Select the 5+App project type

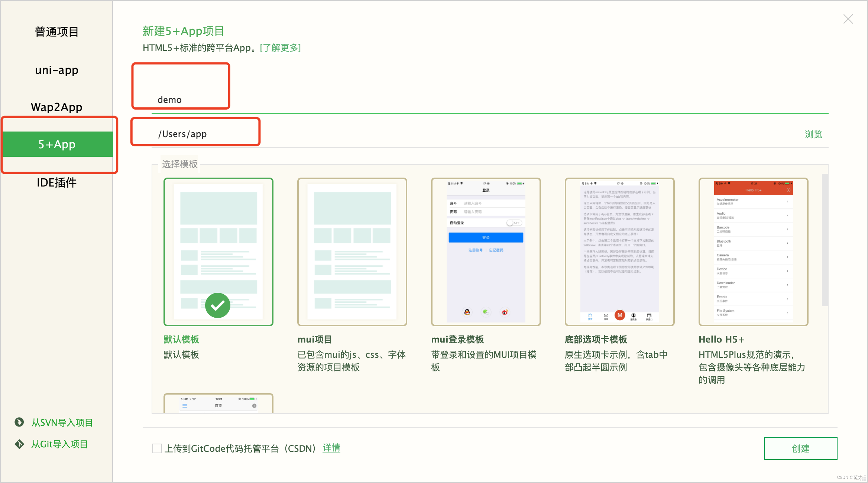[x=58, y=144]
